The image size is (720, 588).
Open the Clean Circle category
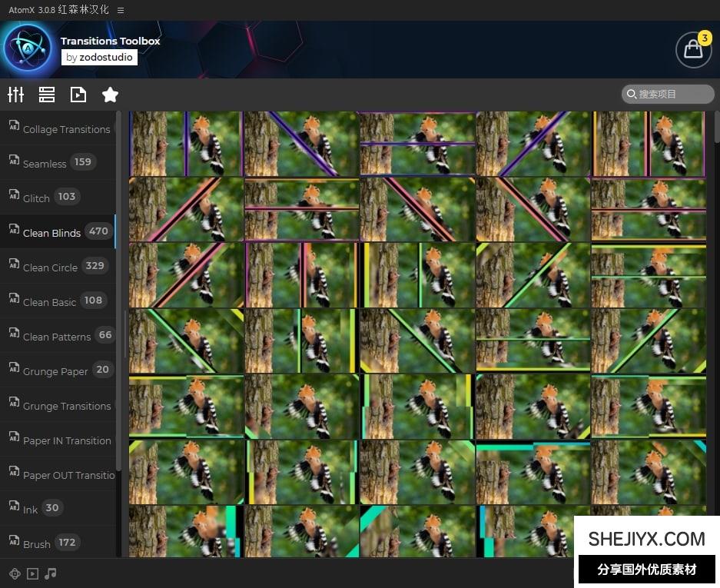[50, 267]
